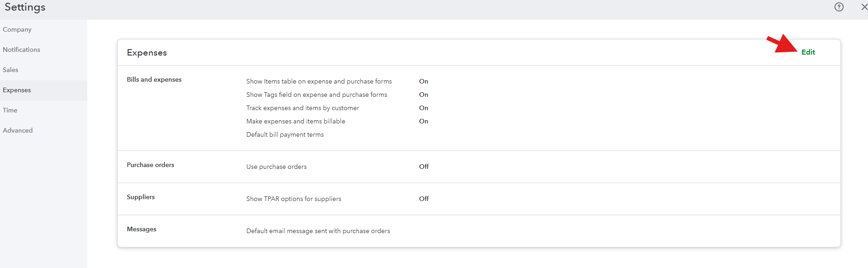Viewport: 868px width, 268px height.
Task: Switch to the Sales settings tab
Action: click(11, 70)
